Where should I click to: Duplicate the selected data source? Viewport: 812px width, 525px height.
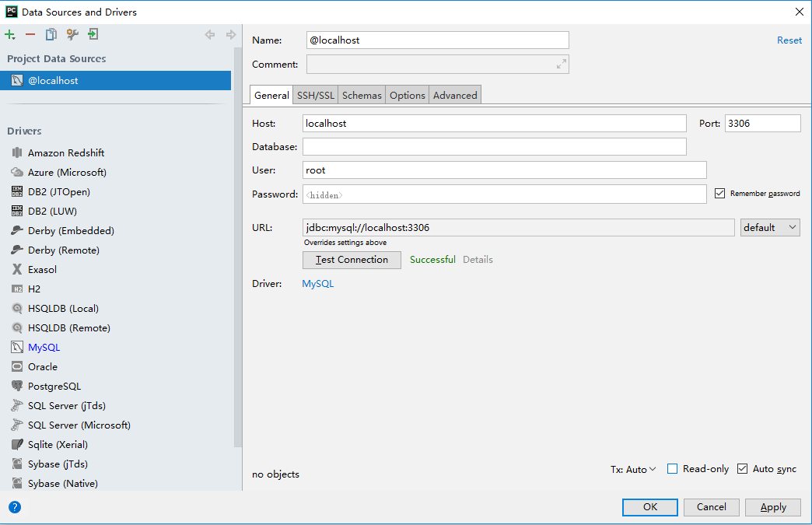pyautogui.click(x=51, y=35)
